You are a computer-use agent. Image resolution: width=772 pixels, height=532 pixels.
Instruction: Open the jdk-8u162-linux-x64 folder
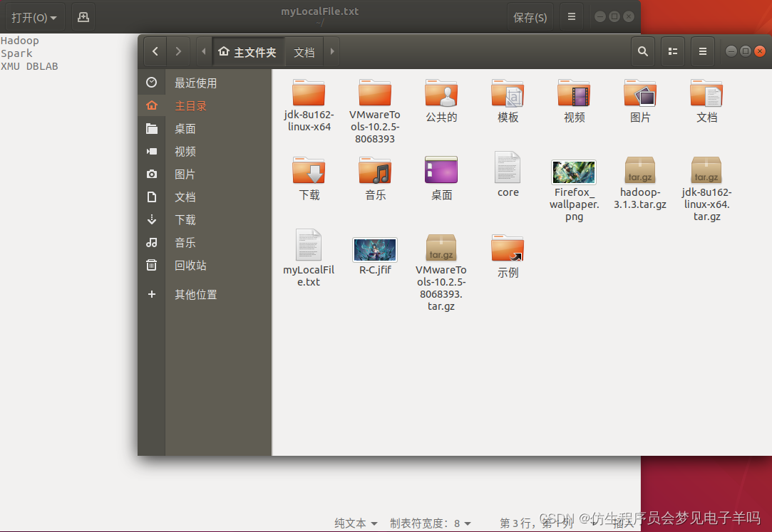(x=309, y=94)
